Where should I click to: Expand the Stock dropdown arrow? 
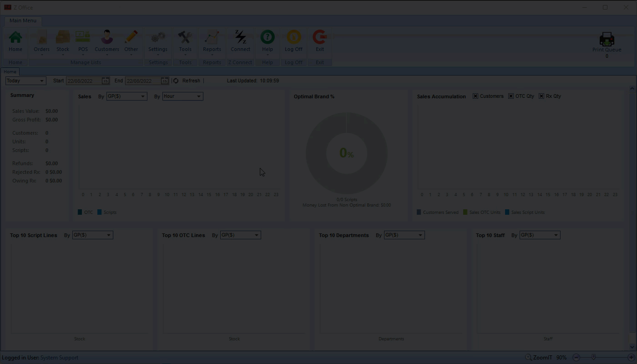tap(63, 55)
